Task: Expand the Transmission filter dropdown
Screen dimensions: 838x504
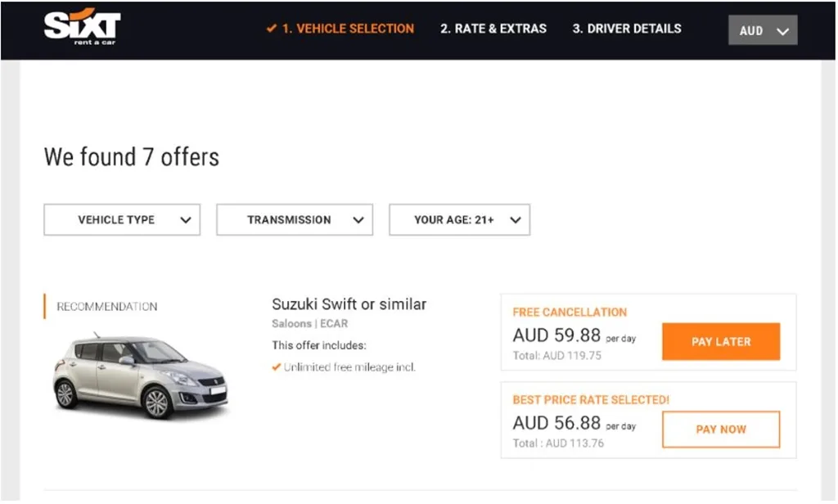Action: pyautogui.click(x=295, y=220)
